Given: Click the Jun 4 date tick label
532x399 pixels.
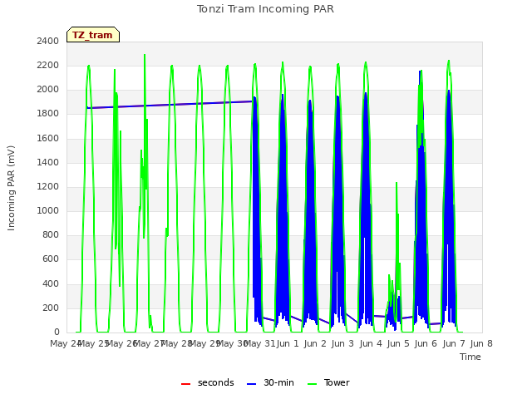Looking at the screenshot, I should click(x=371, y=343).
